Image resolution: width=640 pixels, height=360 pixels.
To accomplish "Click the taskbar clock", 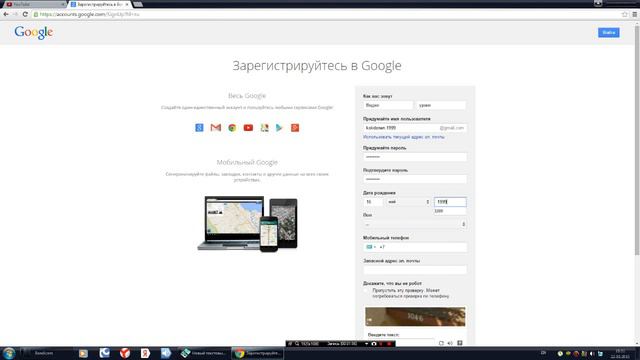I will coord(620,353).
